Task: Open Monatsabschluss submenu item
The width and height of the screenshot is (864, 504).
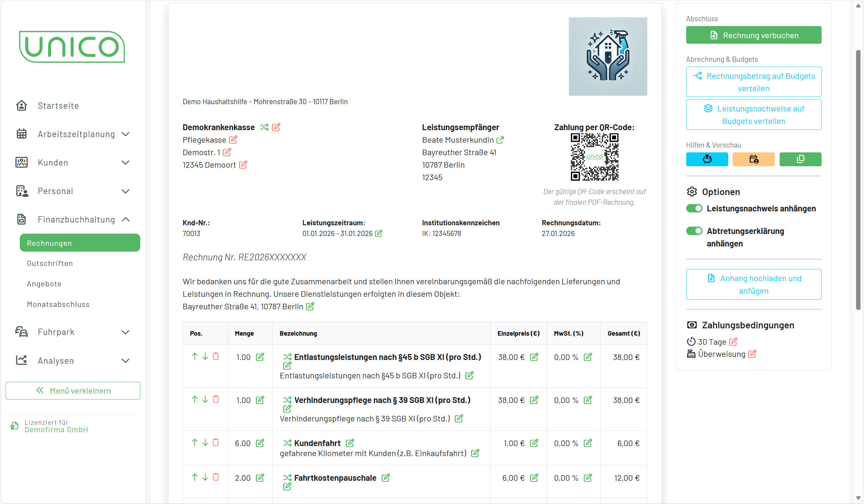Action: tap(58, 304)
